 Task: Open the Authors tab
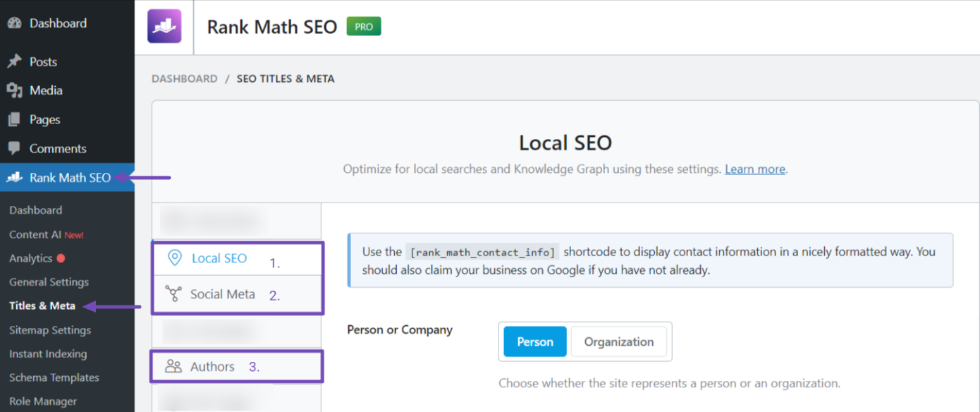coord(238,366)
